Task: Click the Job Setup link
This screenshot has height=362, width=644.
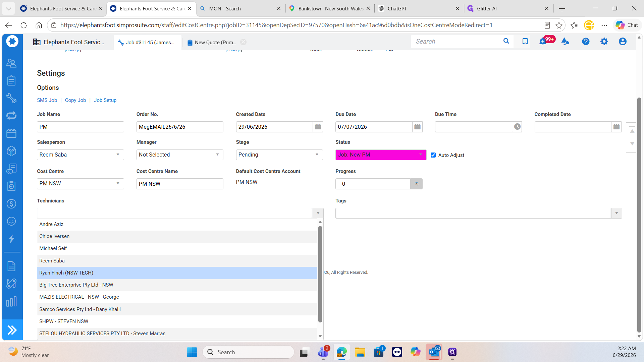Action: (105, 100)
